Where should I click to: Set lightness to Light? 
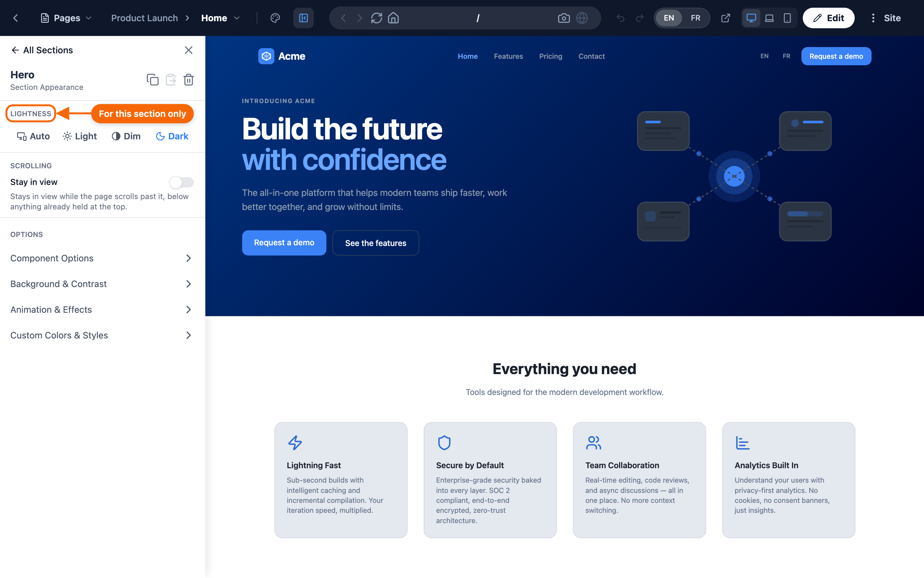80,136
